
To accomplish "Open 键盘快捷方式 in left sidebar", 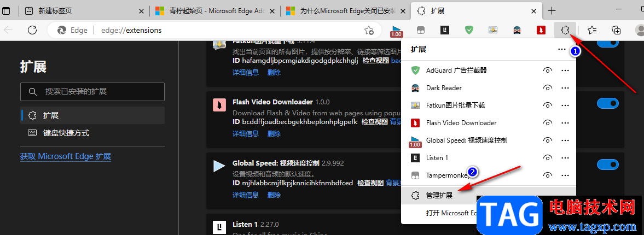I will click(92, 133).
